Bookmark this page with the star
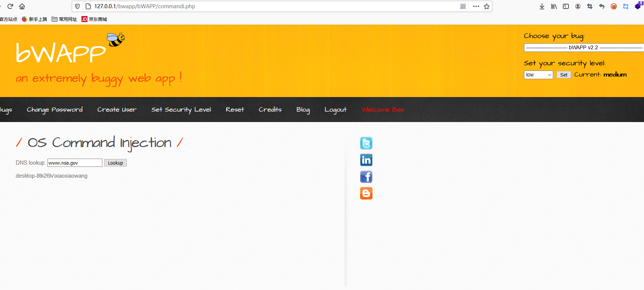This screenshot has height=290, width=644. click(487, 6)
